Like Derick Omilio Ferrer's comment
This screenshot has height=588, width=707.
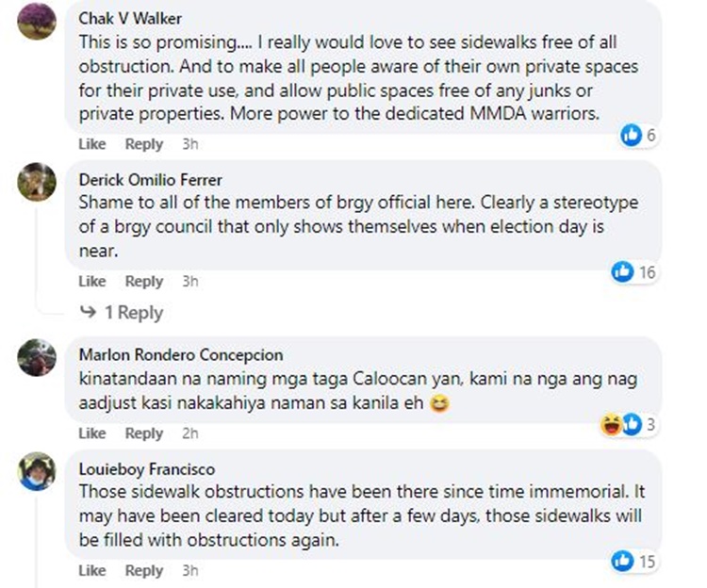point(91,281)
